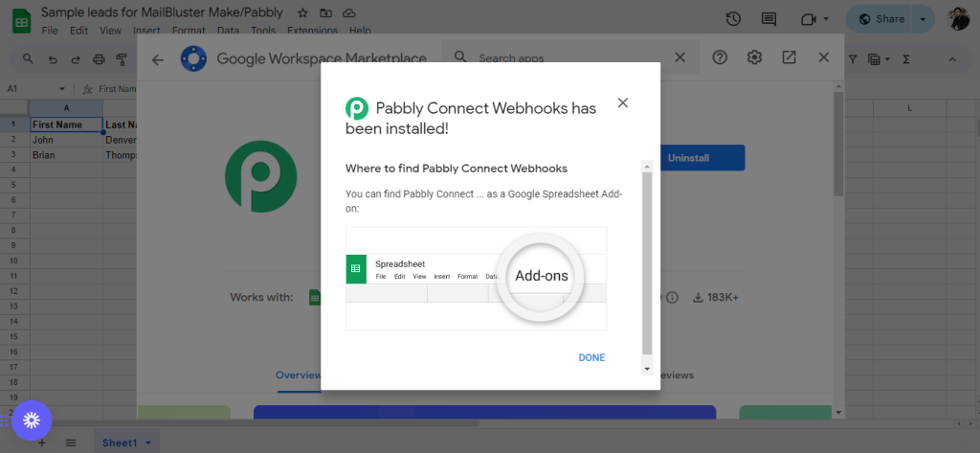Viewport: 980px width, 453px height.
Task: Open the Help menu
Action: click(360, 30)
